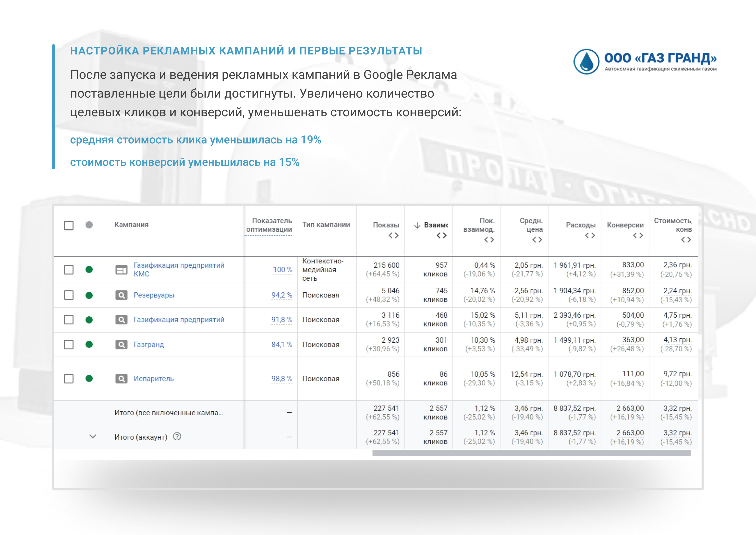Click the expand arrows under Взаимодействия header
The height and width of the screenshot is (535, 756).
click(442, 236)
